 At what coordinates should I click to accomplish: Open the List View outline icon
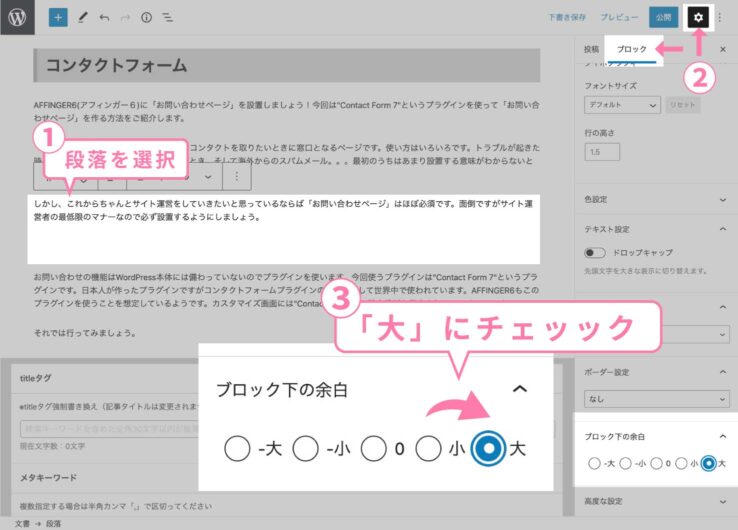168,18
